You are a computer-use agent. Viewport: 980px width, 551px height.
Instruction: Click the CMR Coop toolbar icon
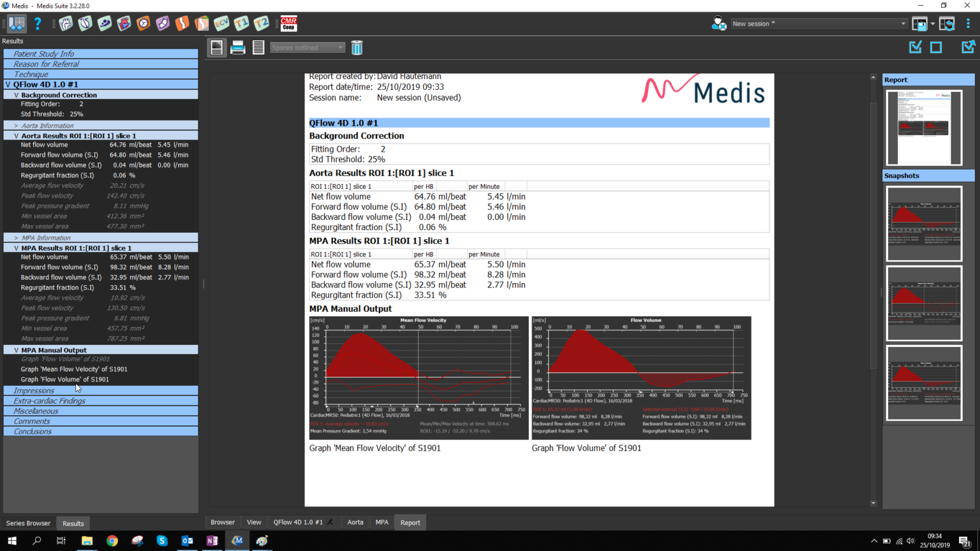pos(288,23)
